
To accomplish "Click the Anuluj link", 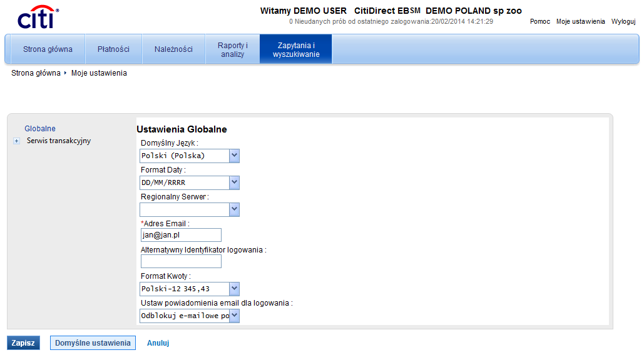I will (x=158, y=343).
